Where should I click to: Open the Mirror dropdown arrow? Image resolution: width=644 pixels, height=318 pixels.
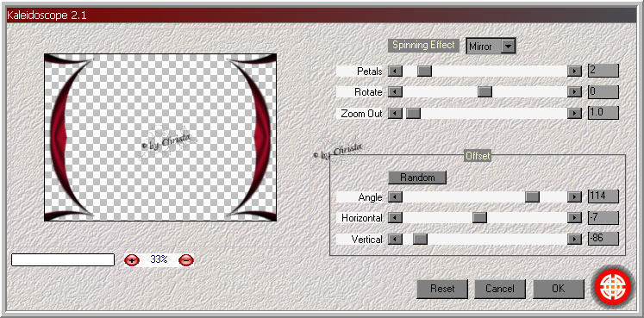[x=509, y=47]
